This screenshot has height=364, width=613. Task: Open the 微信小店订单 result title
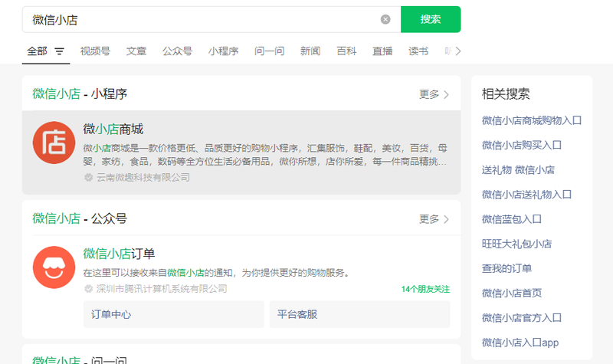[119, 254]
